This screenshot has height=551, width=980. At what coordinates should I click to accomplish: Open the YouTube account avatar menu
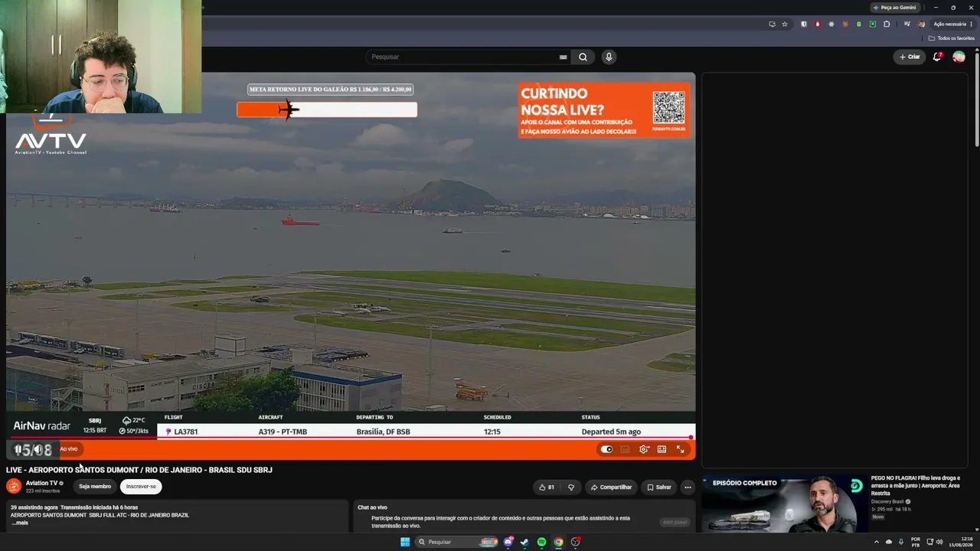pos(959,57)
